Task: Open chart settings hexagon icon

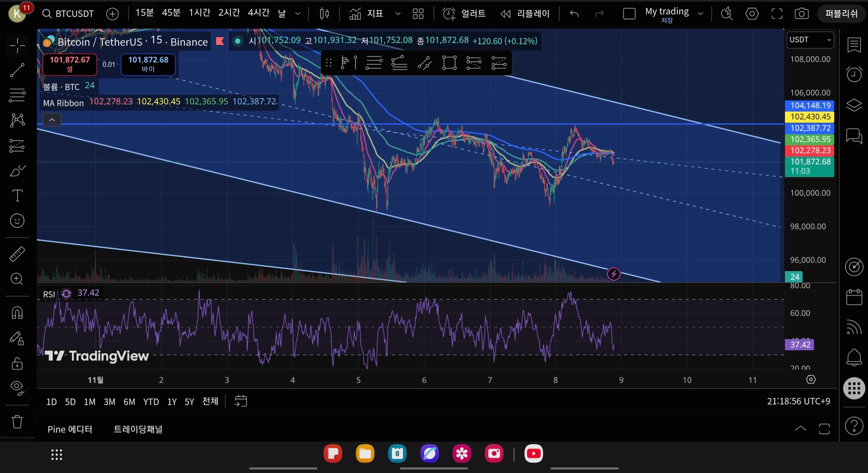Action: pyautogui.click(x=752, y=14)
